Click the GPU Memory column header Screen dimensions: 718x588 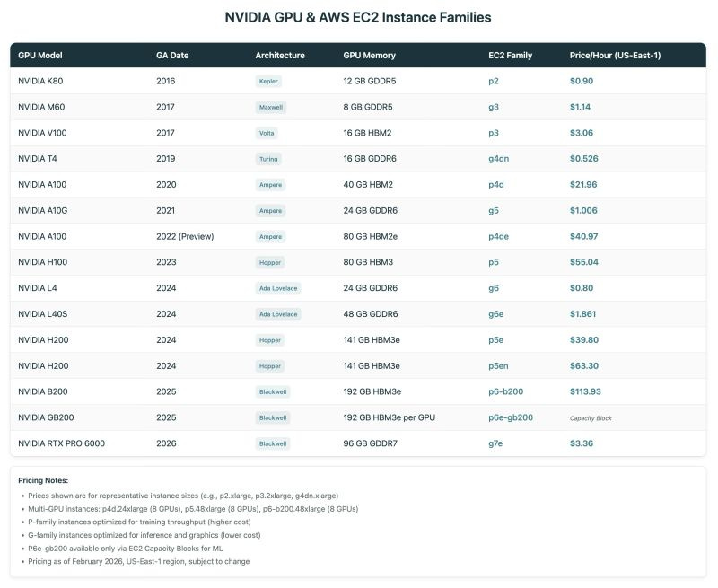(x=369, y=56)
